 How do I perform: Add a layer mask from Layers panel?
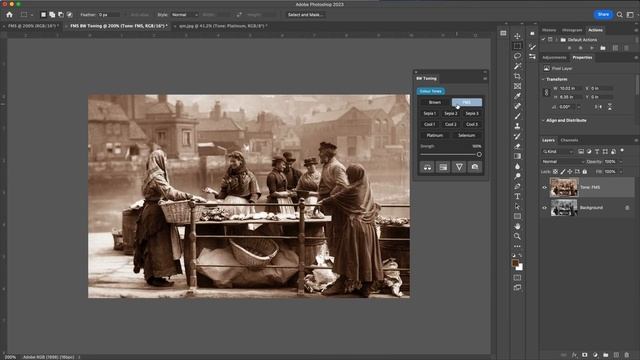click(584, 355)
